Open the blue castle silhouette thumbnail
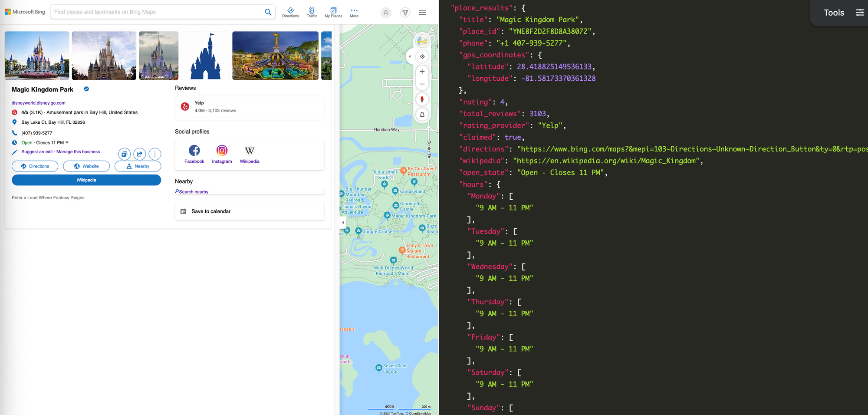The height and width of the screenshot is (415, 868). point(205,56)
